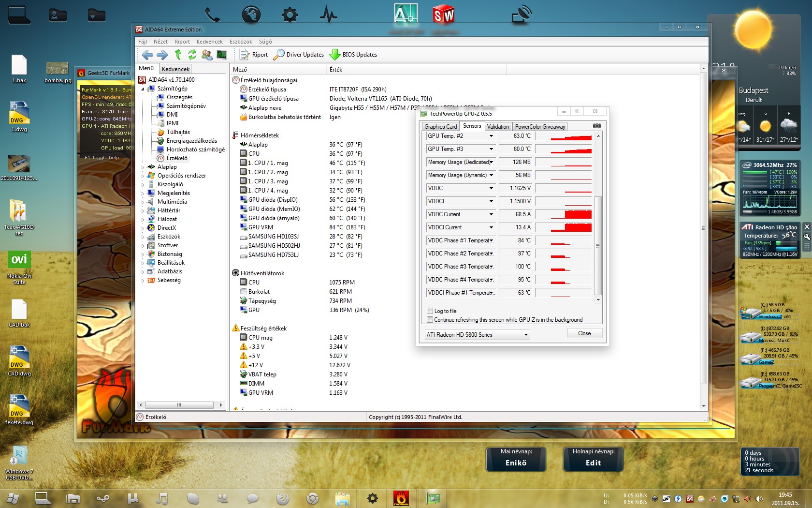Image resolution: width=812 pixels, height=508 pixels.
Task: Open the SW SolidWorks icon in the top dock
Action: pyautogui.click(x=444, y=15)
